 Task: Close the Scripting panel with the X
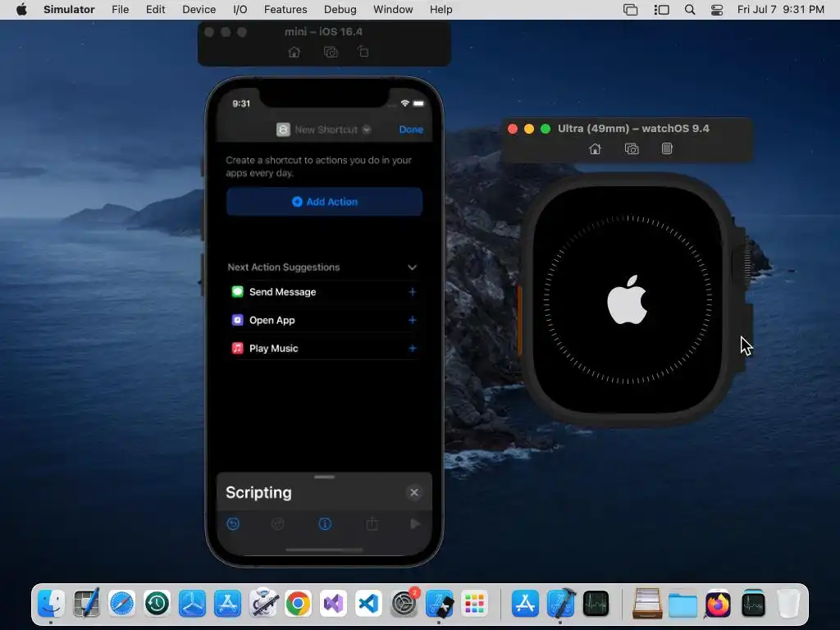coord(414,492)
